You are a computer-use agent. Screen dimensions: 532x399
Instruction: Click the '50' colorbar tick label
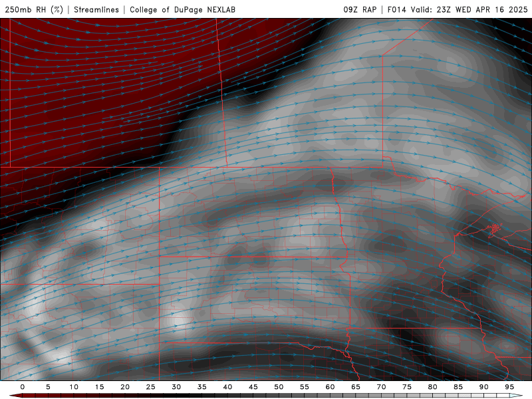[x=279, y=387]
